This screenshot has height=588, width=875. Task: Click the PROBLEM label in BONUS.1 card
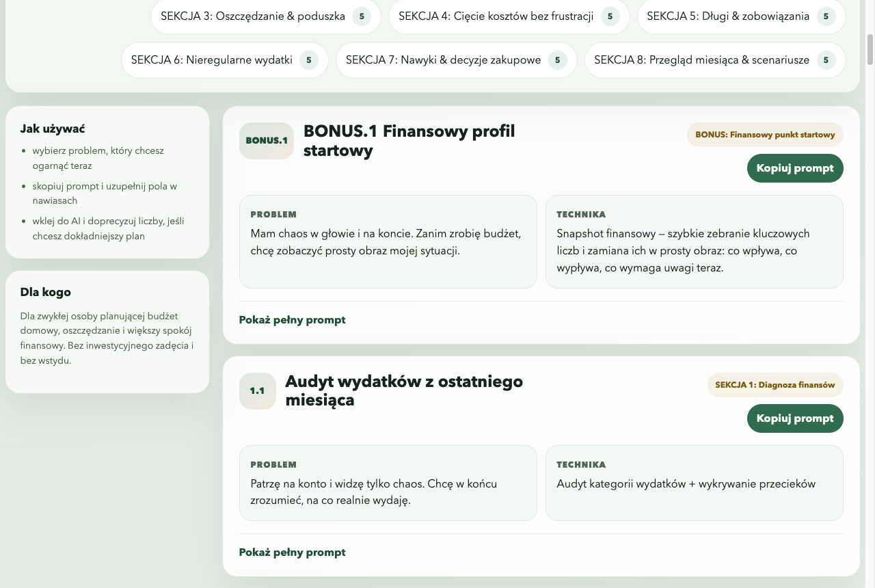[273, 215]
